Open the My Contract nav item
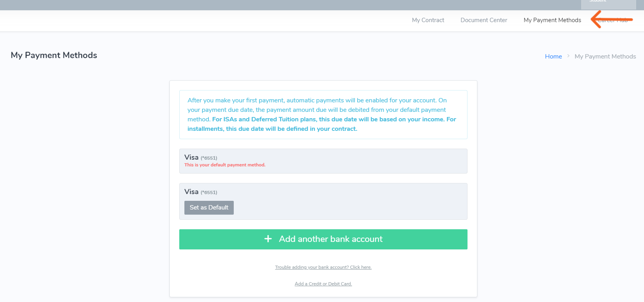 pyautogui.click(x=428, y=20)
